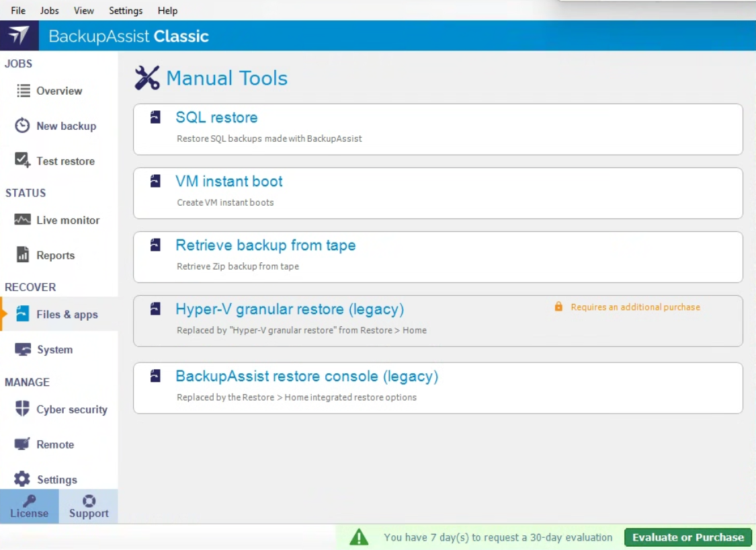Click the Remote monitor icon
The width and height of the screenshot is (756, 550).
pyautogui.click(x=23, y=444)
